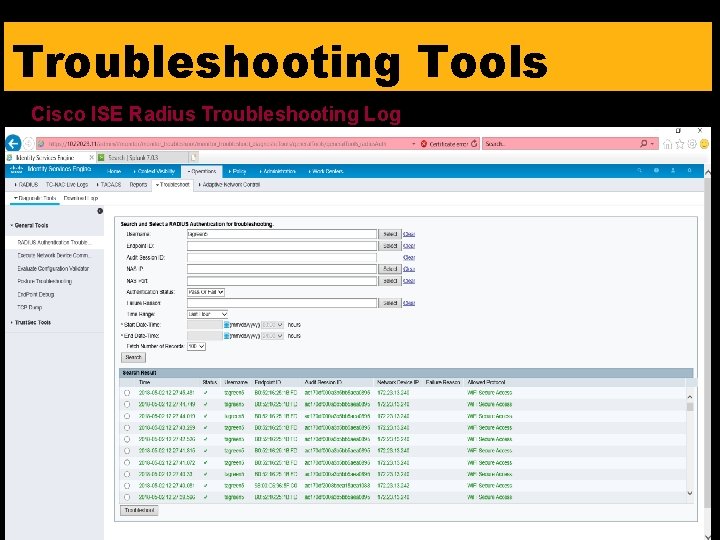This screenshot has height=540, width=720.
Task: Open the Administration menu
Action: [278, 171]
